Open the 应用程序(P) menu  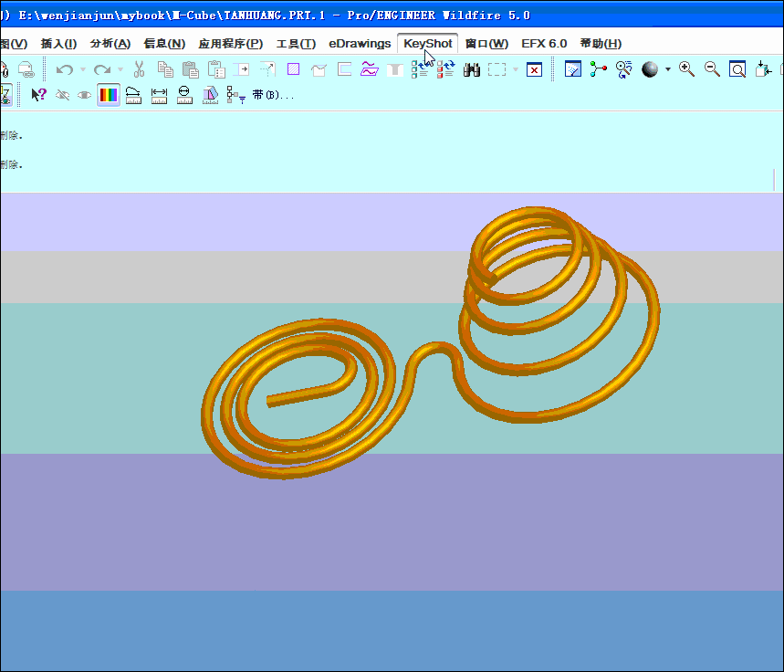click(231, 44)
